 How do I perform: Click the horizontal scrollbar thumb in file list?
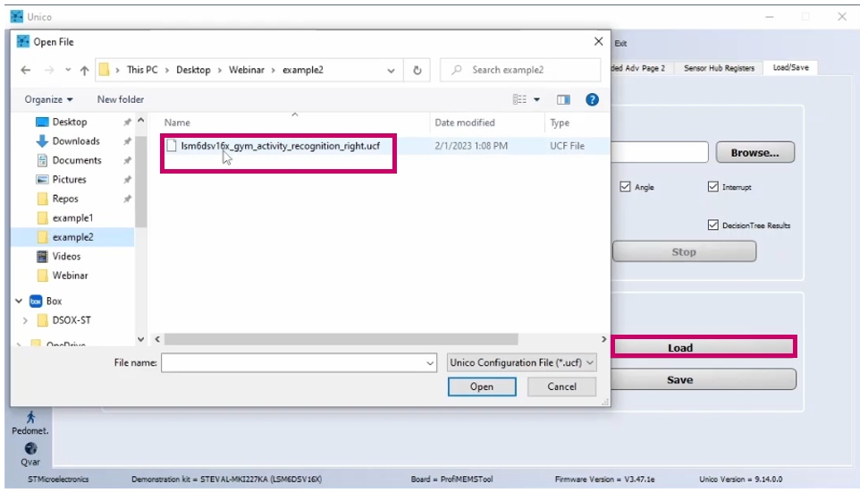point(341,339)
